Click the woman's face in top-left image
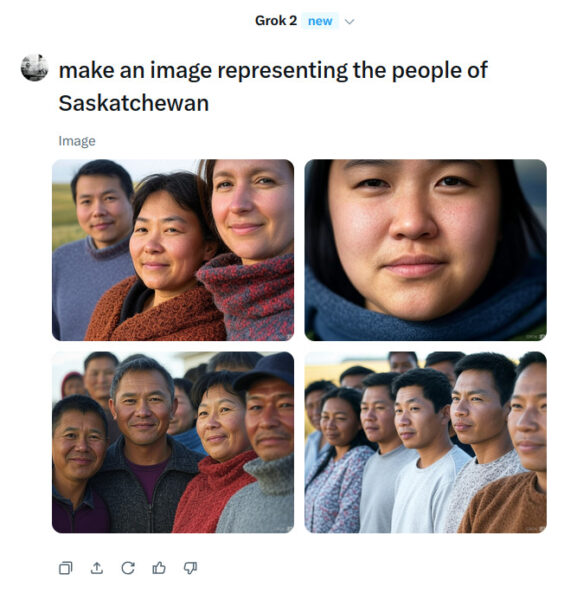 (166, 239)
